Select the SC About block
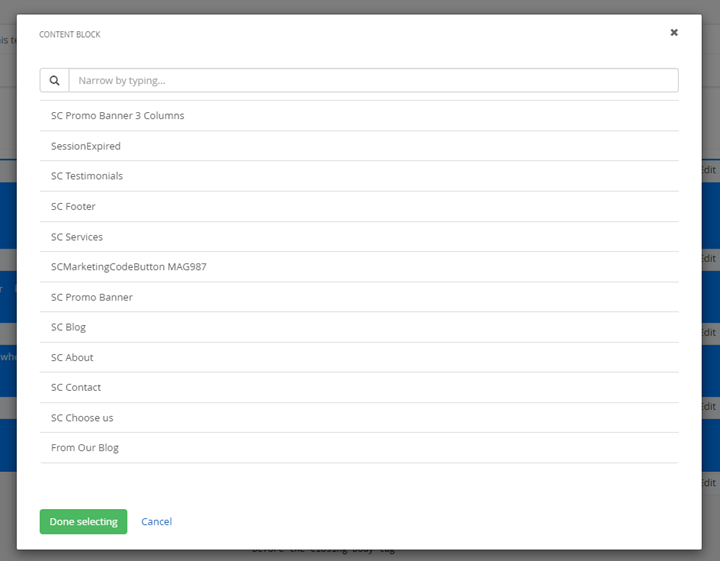 point(72,358)
